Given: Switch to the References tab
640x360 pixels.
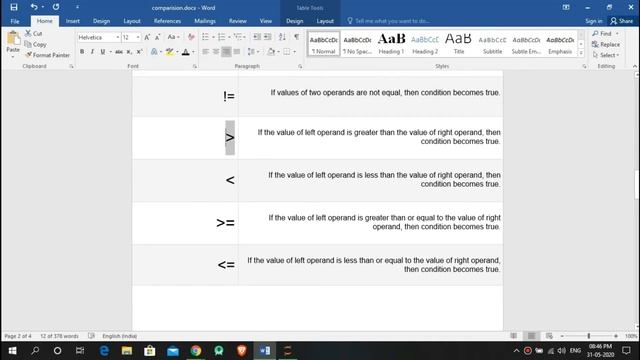Looking at the screenshot, I should 167,21.
